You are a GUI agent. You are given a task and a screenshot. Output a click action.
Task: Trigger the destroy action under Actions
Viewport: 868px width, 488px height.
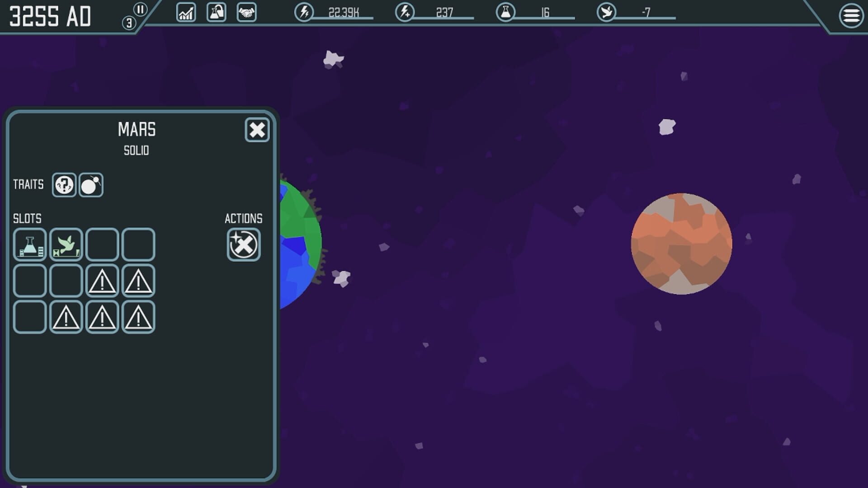(243, 244)
